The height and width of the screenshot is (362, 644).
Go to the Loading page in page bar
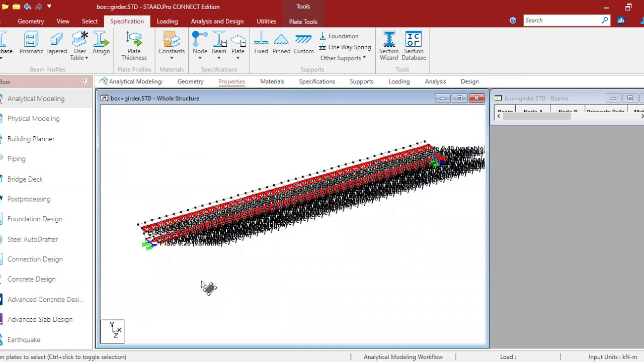(x=399, y=81)
